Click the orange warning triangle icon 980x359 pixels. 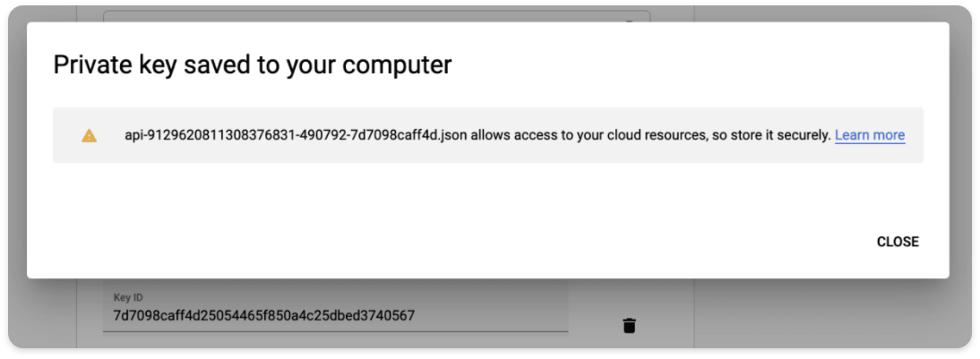point(90,135)
